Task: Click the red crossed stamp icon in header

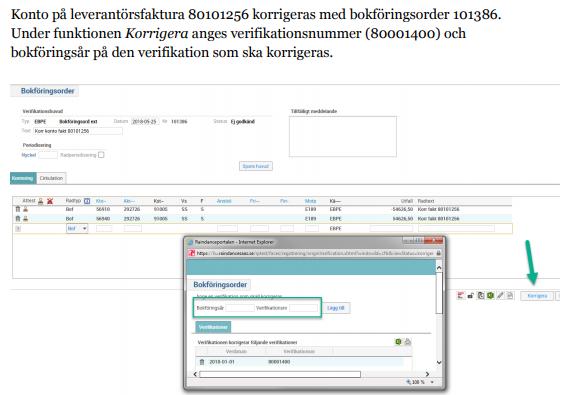Action: (50, 201)
